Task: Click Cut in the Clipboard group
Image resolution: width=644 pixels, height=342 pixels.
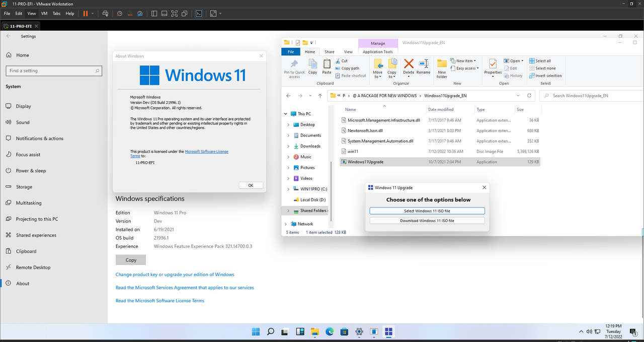Action: [x=341, y=61]
